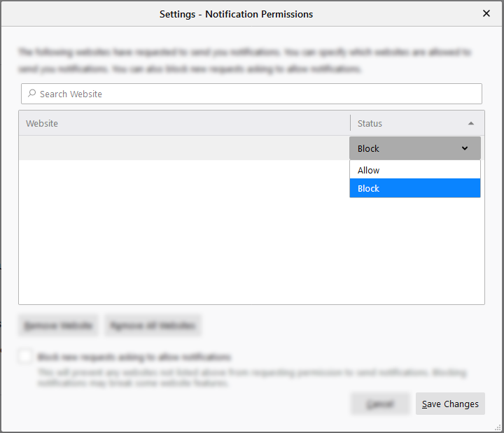
Task: Click the chevron on the Block combo box
Action: 465,148
